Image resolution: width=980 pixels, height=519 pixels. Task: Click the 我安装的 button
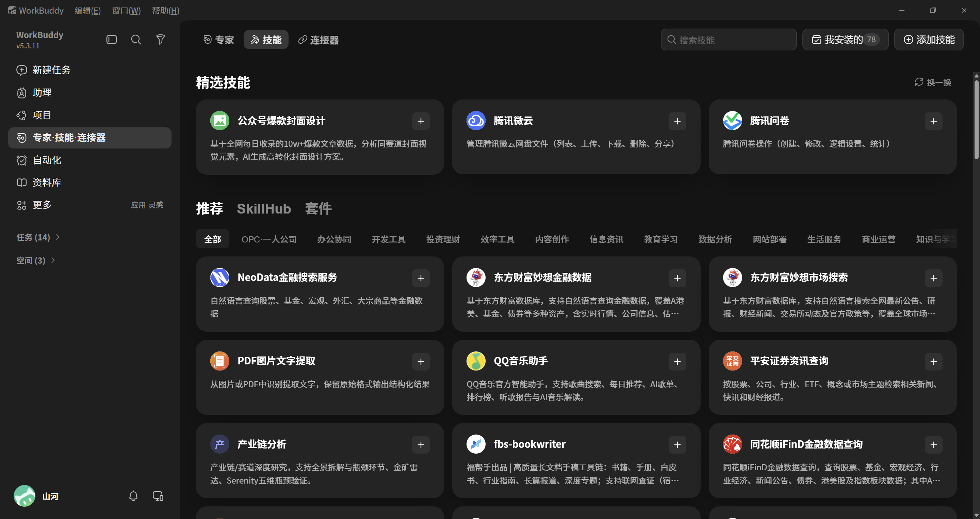845,40
